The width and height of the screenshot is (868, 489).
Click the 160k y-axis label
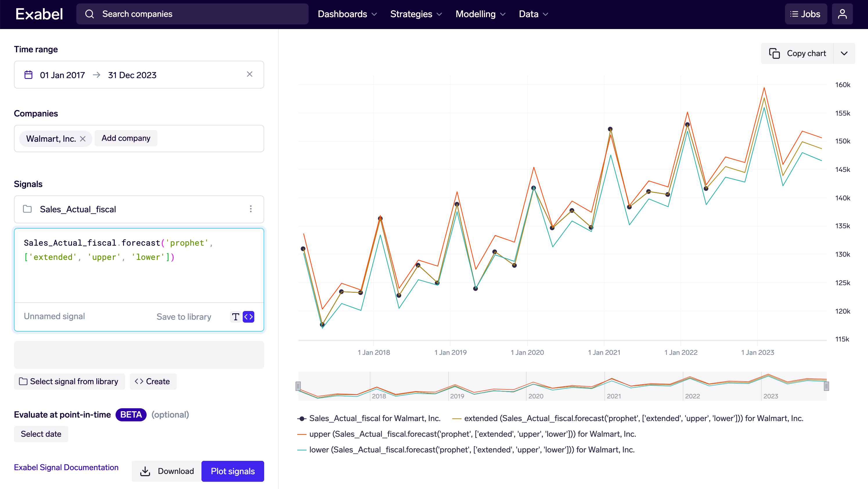pos(842,85)
